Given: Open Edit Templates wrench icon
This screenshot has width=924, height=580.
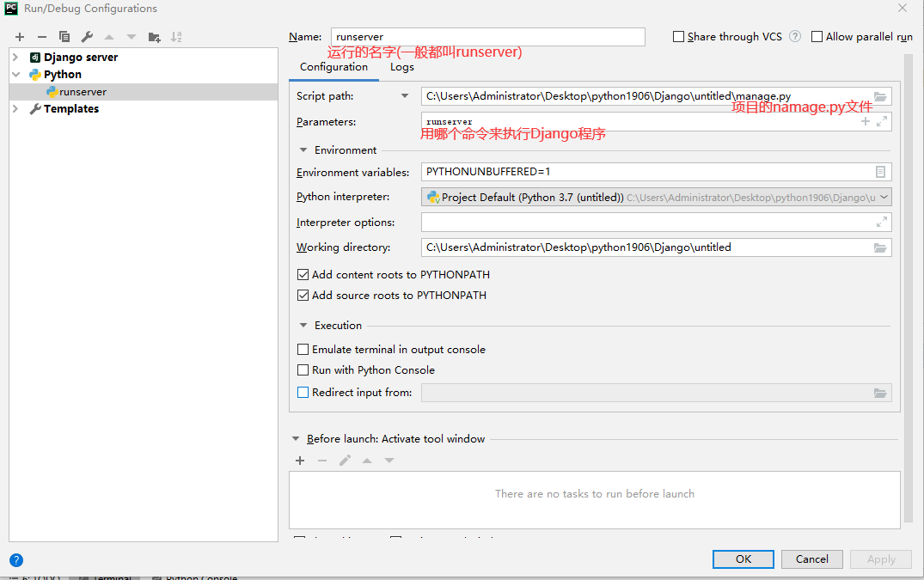Looking at the screenshot, I should coord(87,37).
